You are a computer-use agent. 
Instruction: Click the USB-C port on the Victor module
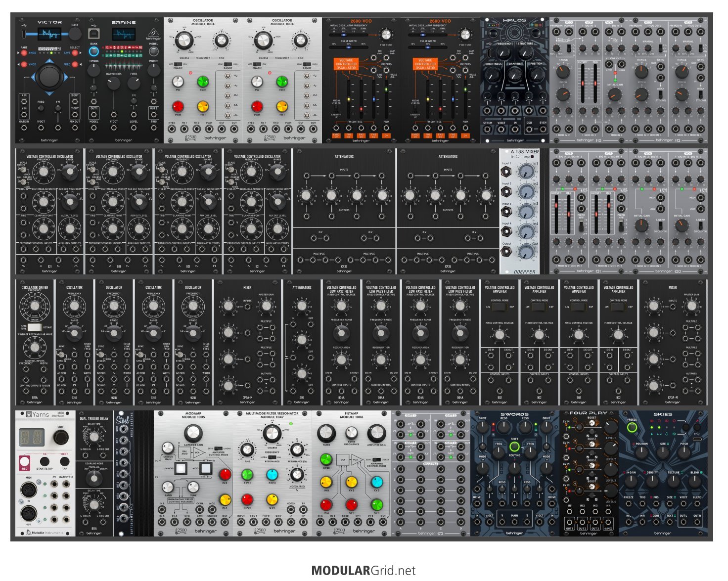tap(24, 34)
